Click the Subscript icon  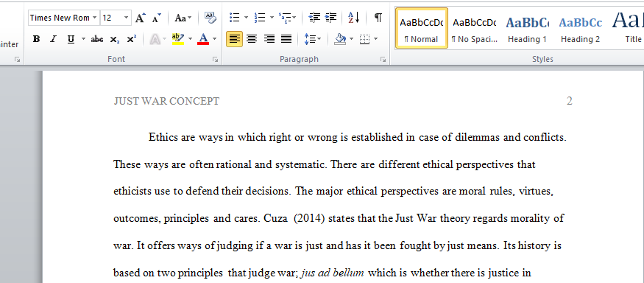115,39
